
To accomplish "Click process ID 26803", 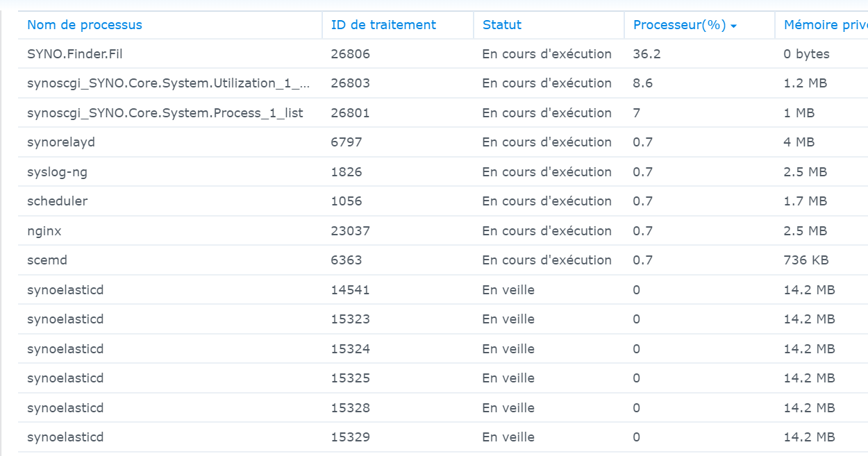I will (351, 83).
